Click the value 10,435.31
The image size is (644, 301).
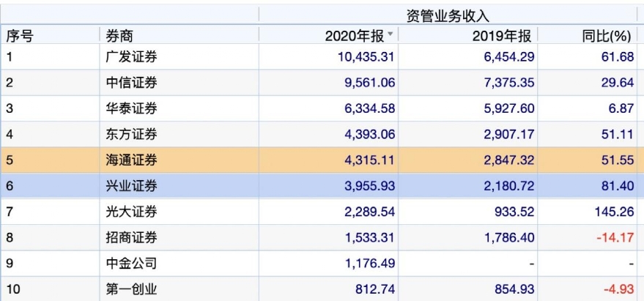[366, 56]
